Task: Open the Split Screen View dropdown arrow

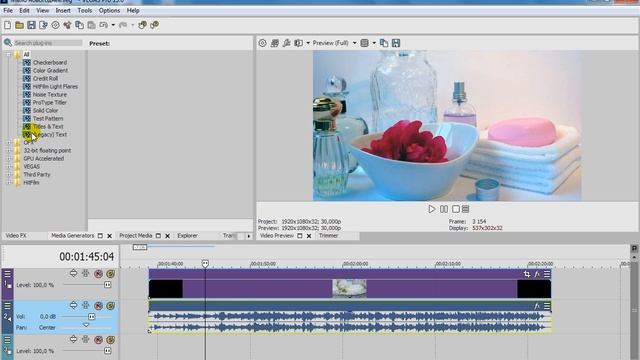Action: point(308,43)
